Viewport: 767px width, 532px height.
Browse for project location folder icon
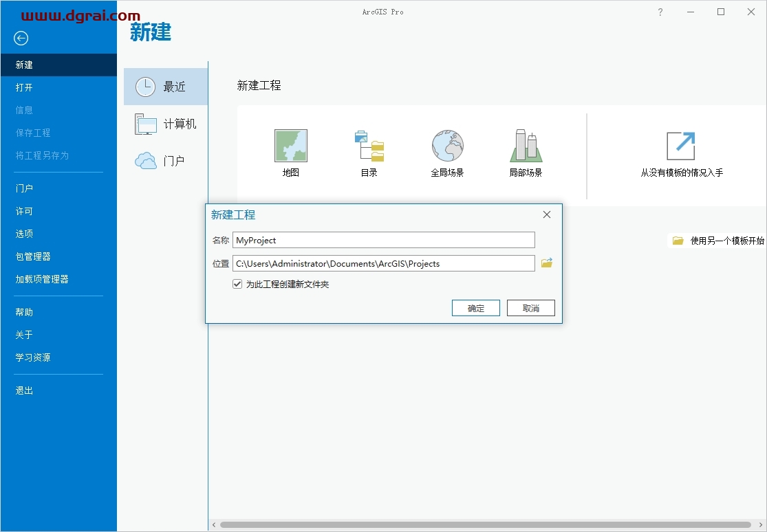[x=547, y=263]
